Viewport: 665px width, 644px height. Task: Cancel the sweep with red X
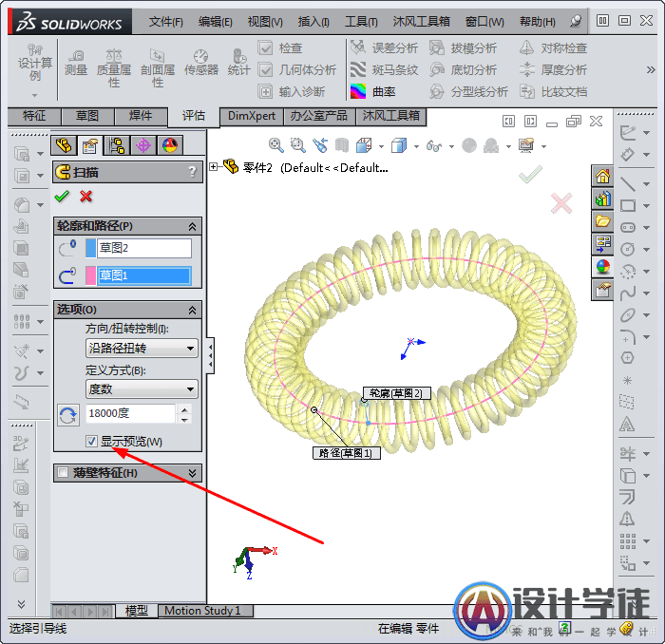pyautogui.click(x=86, y=197)
